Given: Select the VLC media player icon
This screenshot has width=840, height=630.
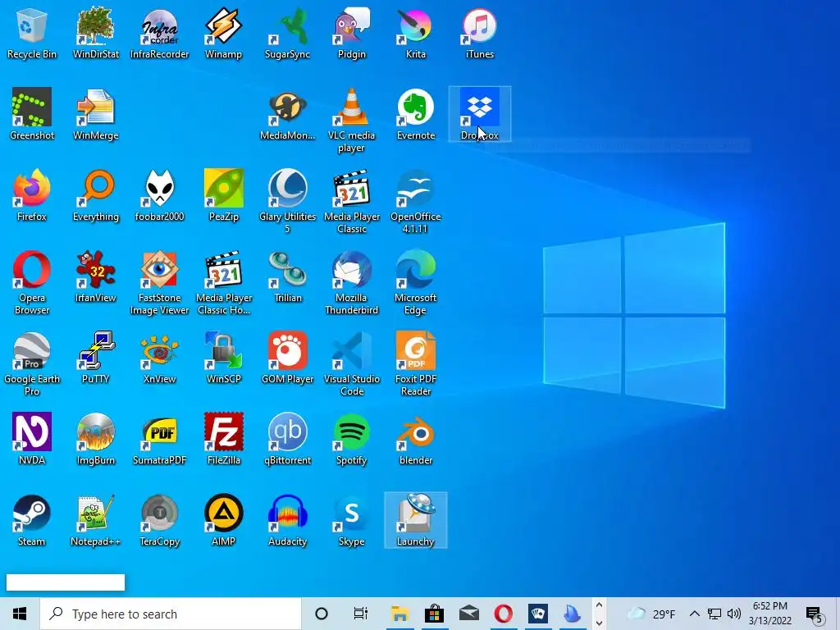Looking at the screenshot, I should (x=351, y=121).
